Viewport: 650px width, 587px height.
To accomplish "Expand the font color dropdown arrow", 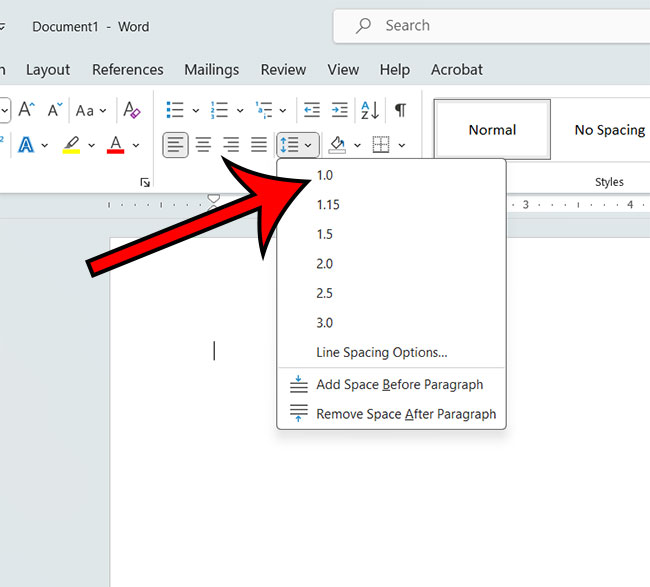I will tap(136, 145).
